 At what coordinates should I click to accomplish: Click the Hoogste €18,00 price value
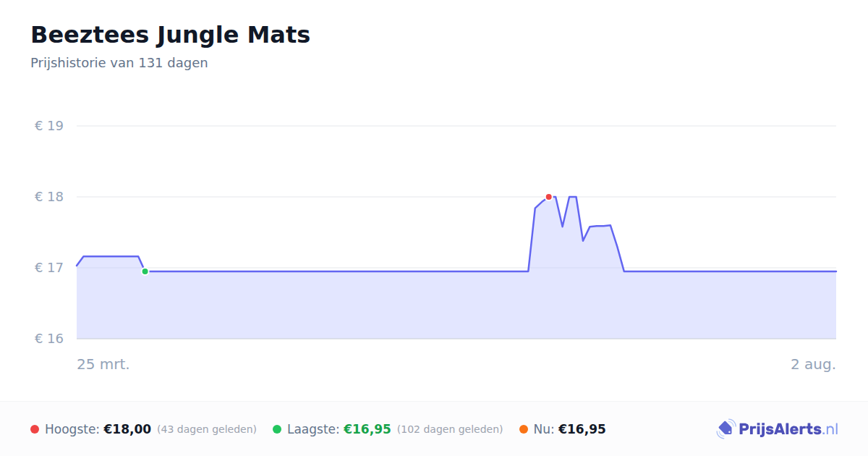(x=127, y=429)
